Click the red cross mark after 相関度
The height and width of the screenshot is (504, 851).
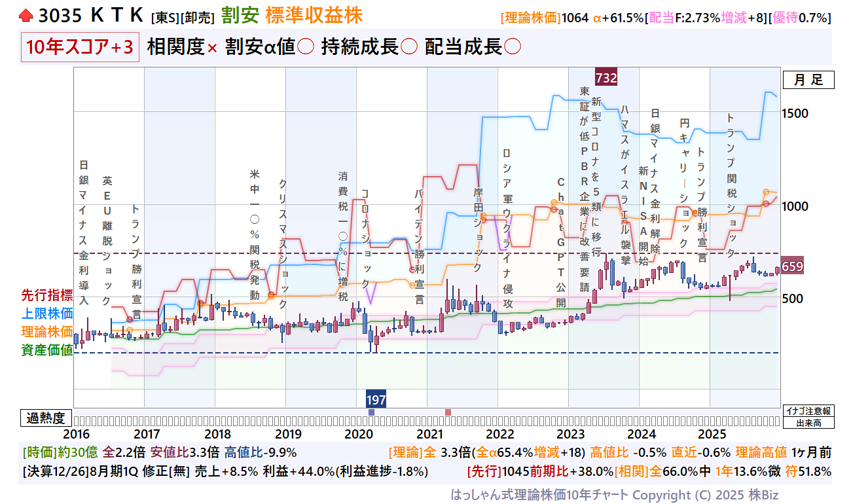[x=212, y=48]
